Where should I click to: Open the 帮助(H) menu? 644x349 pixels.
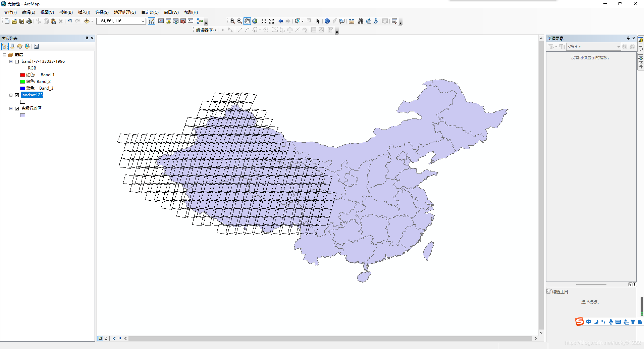click(x=191, y=12)
